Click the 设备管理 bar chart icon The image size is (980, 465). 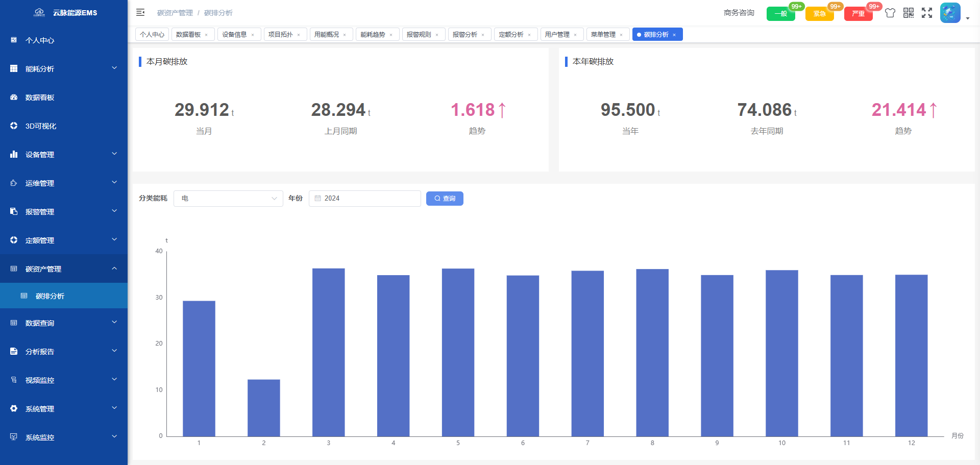(x=14, y=154)
